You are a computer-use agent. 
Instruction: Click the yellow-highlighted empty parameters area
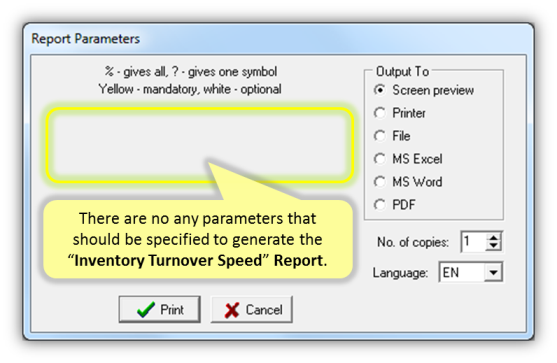[200, 145]
